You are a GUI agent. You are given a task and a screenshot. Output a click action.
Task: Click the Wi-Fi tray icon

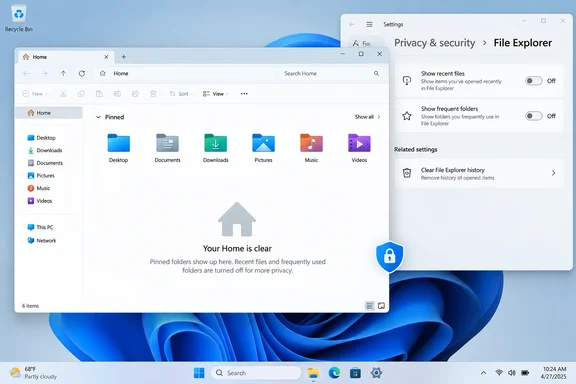pyautogui.click(x=499, y=373)
